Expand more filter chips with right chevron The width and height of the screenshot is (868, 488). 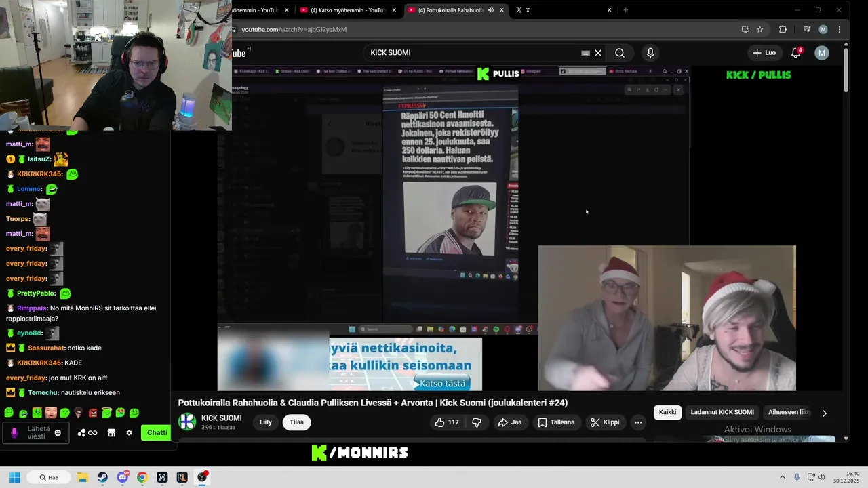pyautogui.click(x=825, y=413)
